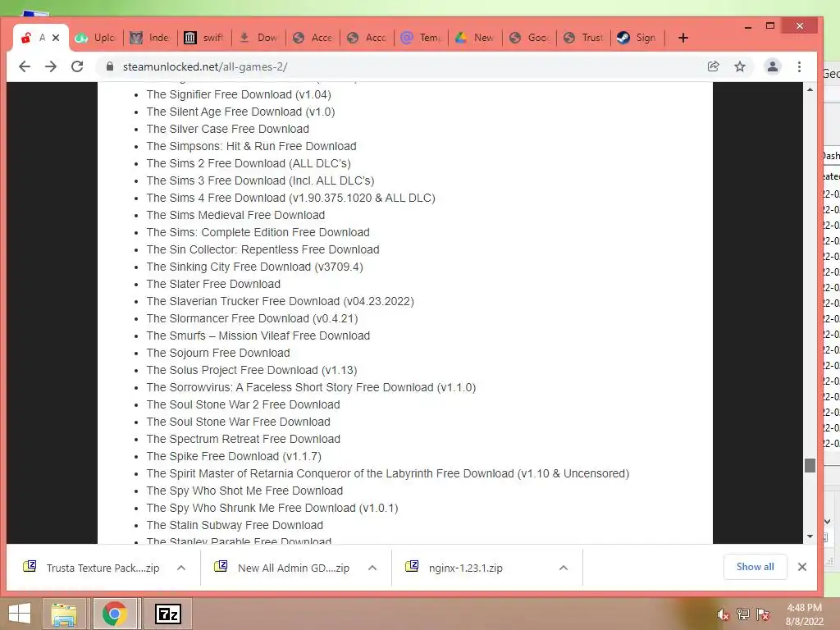Open The Silver Case Free Download

coord(228,129)
